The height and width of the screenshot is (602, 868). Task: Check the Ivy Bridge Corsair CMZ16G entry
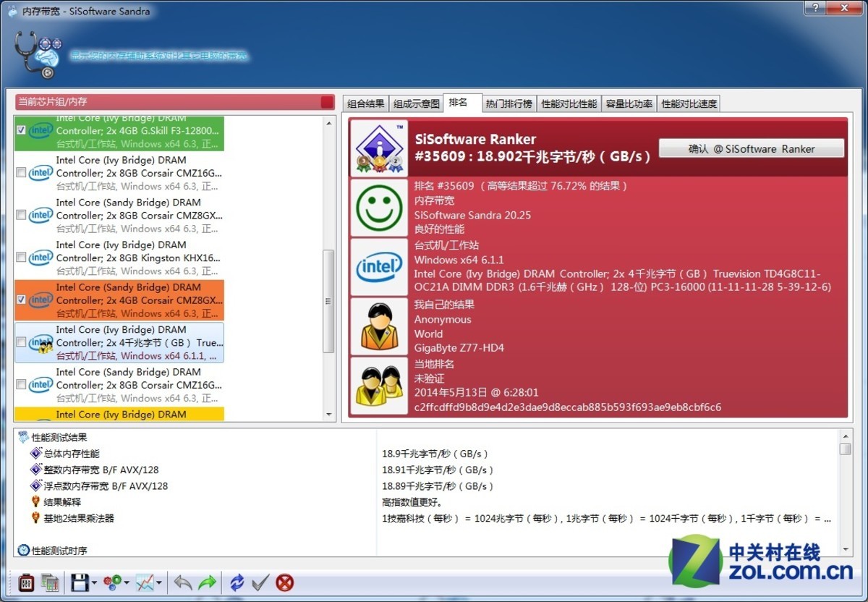pyautogui.click(x=21, y=173)
